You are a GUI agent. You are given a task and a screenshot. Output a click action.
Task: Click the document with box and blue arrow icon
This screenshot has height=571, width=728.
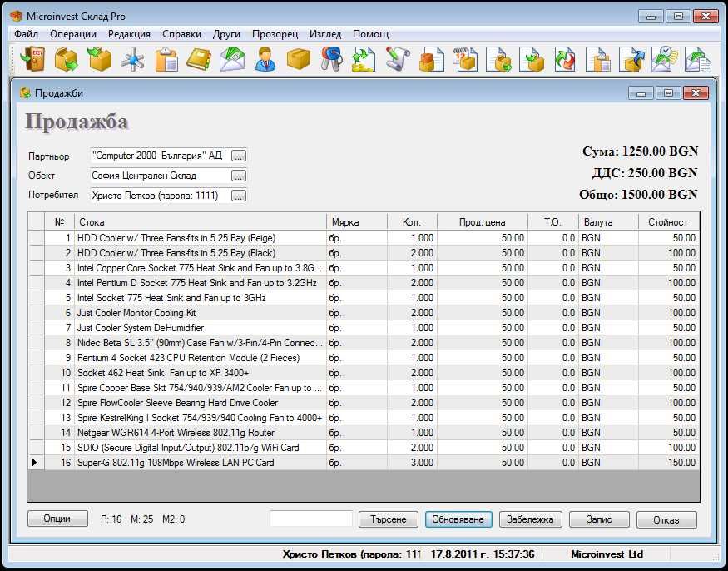(631, 59)
